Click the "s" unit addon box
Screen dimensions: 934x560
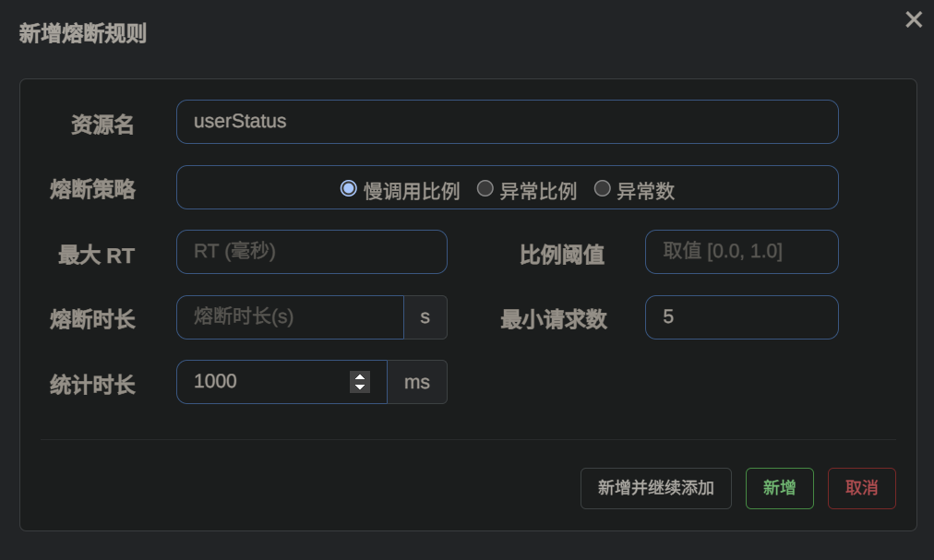tap(425, 317)
